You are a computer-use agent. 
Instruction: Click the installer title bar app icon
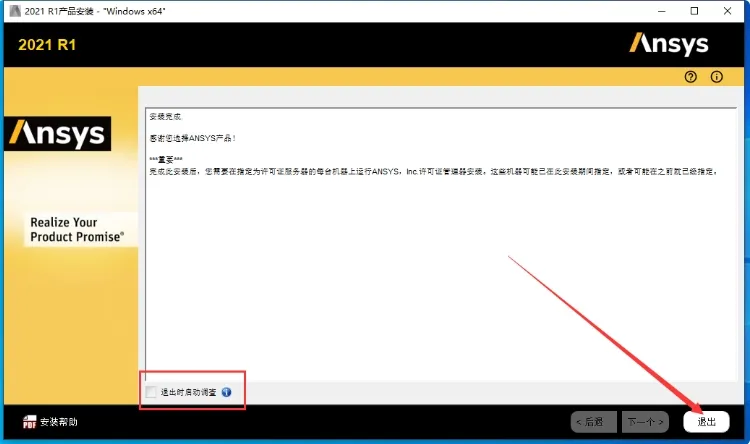15,11
